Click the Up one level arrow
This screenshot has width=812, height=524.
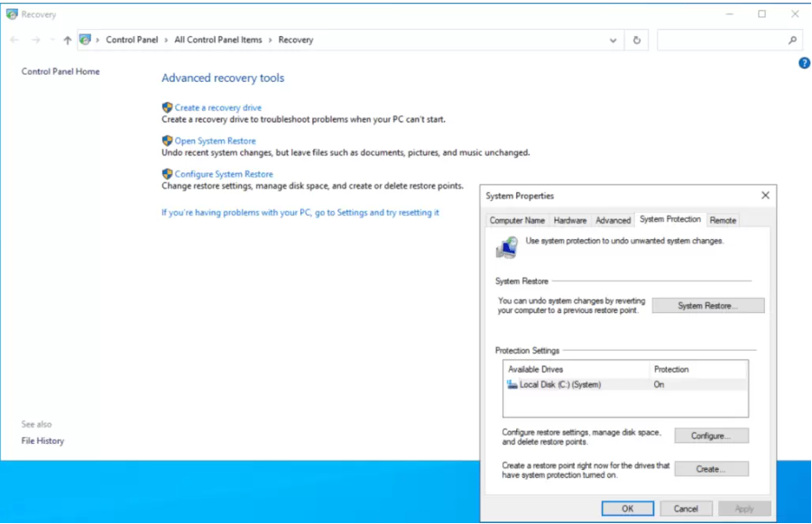tap(68, 41)
